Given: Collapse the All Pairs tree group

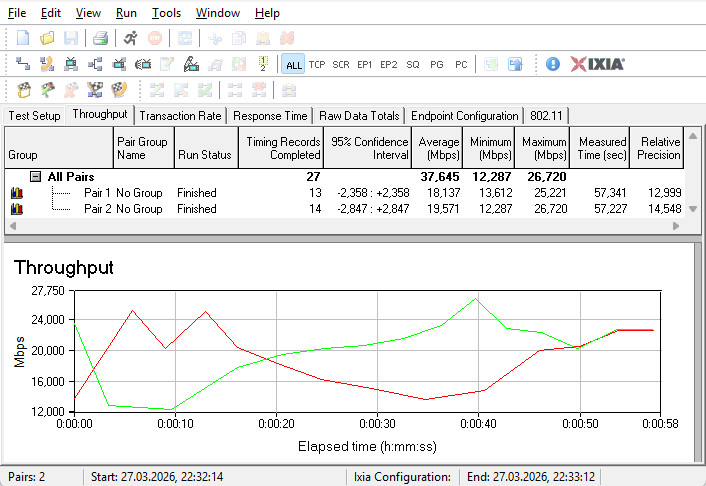Looking at the screenshot, I should pos(35,176).
